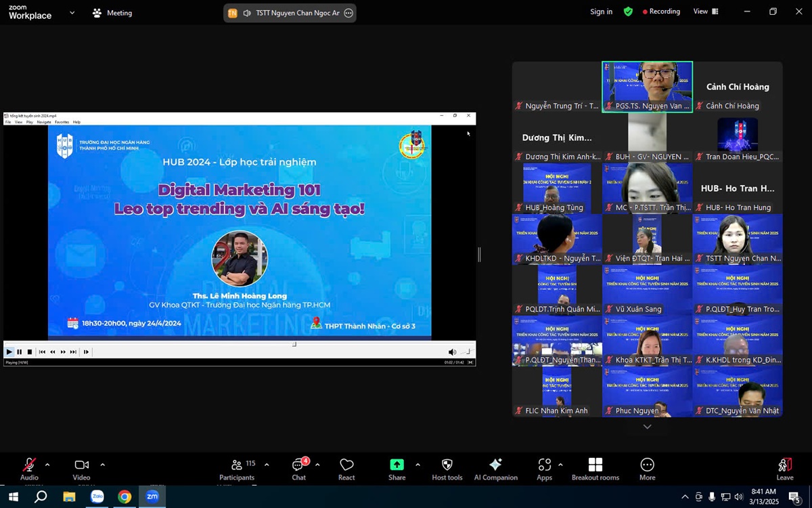Click the frame step button in player

pyautogui.click(x=86, y=352)
